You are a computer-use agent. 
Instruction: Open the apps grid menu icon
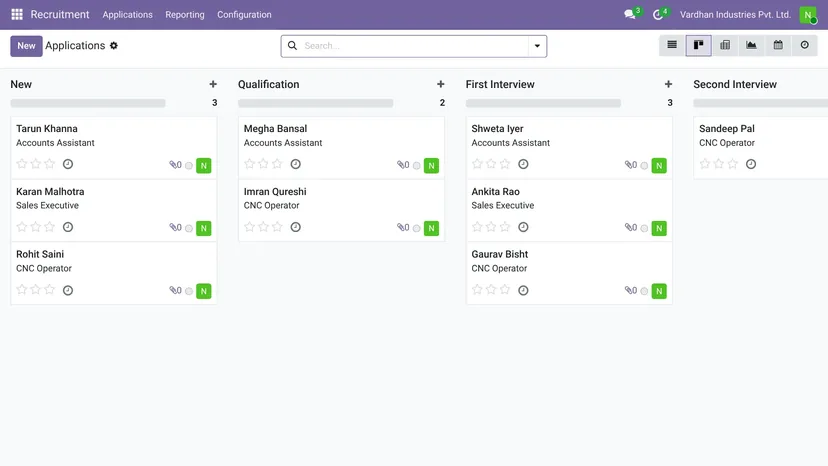17,14
